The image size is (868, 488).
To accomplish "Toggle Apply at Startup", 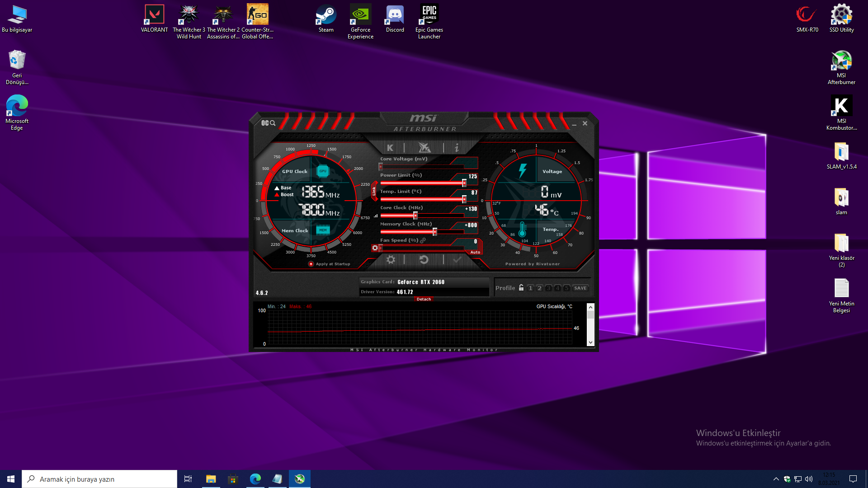I will (311, 264).
